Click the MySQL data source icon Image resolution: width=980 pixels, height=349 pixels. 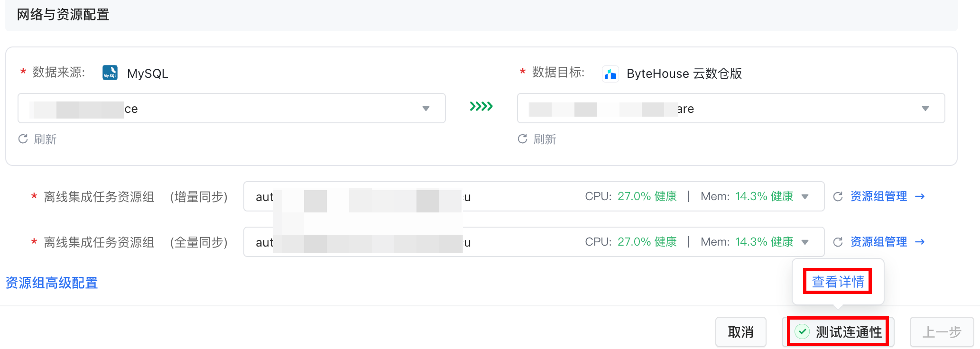pyautogui.click(x=110, y=73)
